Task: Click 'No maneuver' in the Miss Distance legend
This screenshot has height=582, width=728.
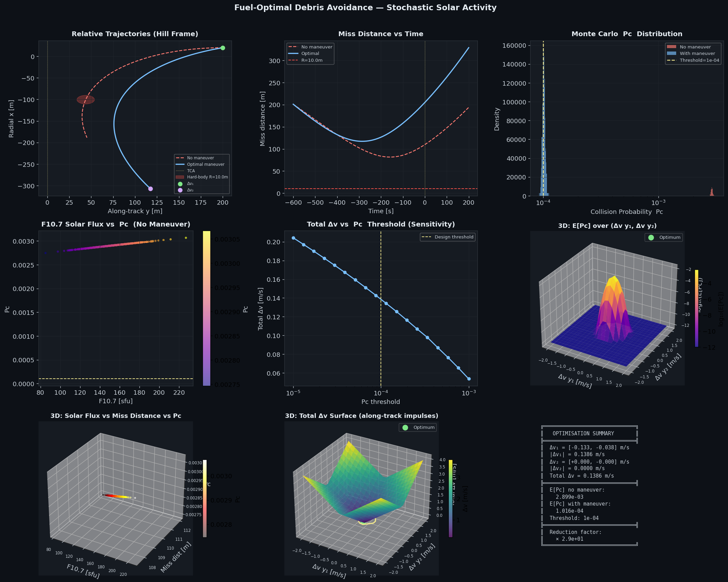Action: 317,47
